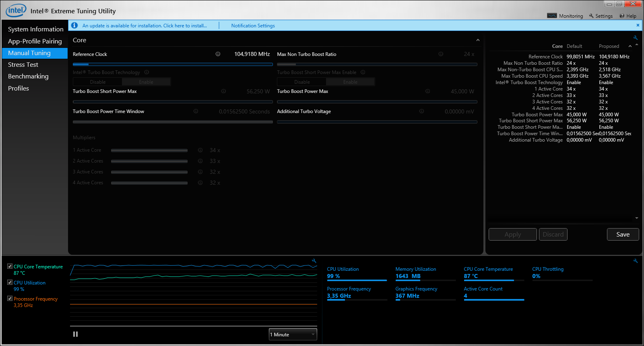Show info for Turbo Boost Power Max
The width and height of the screenshot is (644, 346).
427,91
